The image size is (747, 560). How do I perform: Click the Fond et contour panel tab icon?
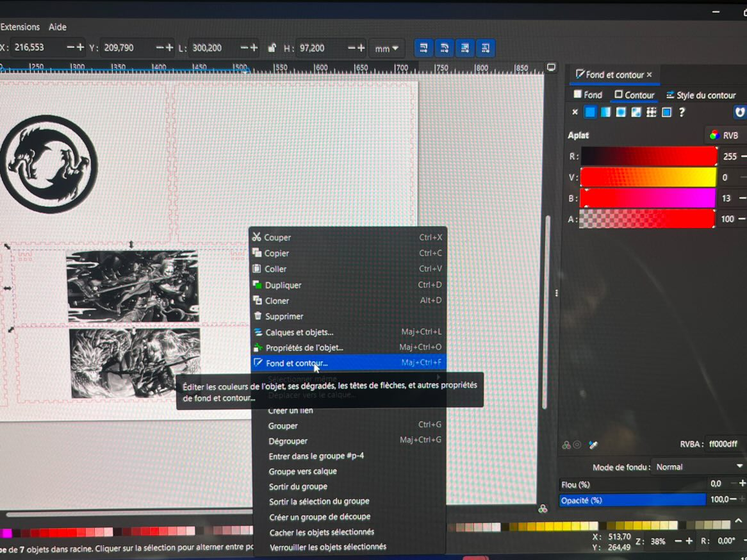(580, 74)
